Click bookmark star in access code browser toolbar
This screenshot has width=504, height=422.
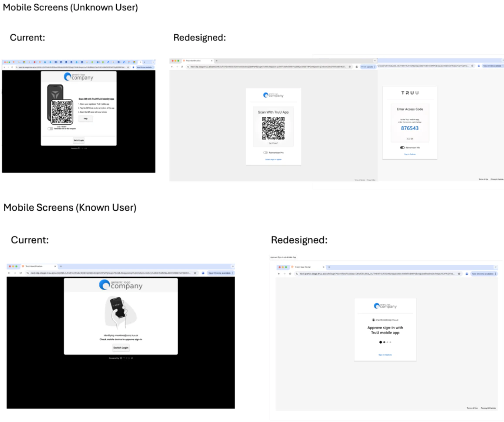472,66
